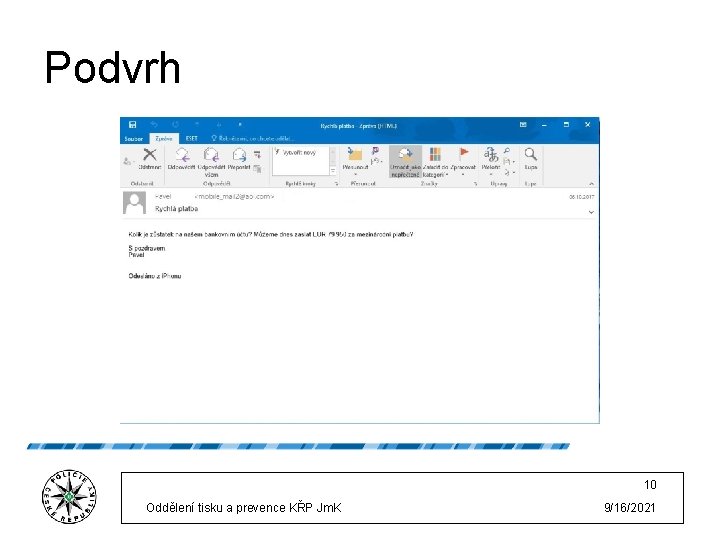Click the small meeting reply icon beside Přeposlat
The height and width of the screenshot is (540, 720).
coord(257,154)
